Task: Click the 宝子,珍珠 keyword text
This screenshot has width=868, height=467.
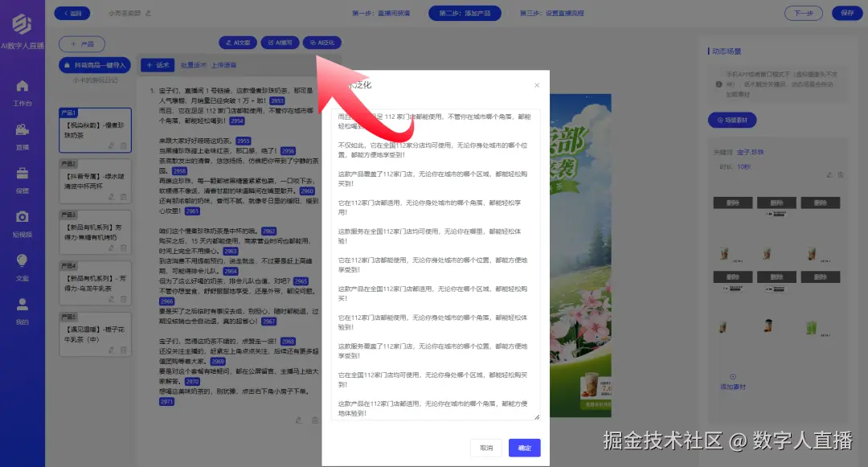Action: click(750, 152)
